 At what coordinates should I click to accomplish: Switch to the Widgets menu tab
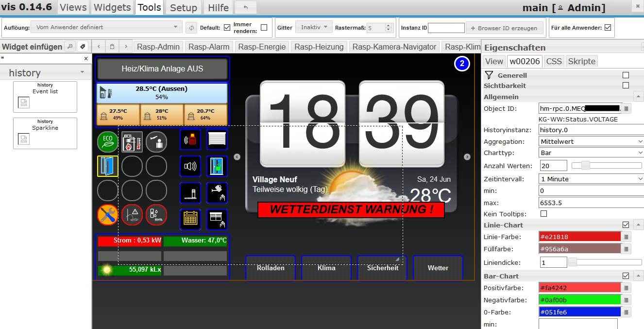(112, 7)
